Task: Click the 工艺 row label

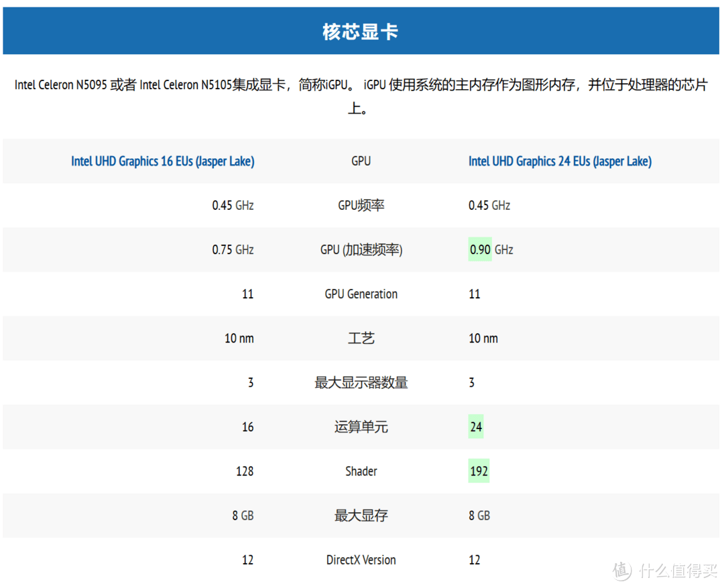Action: click(x=361, y=339)
